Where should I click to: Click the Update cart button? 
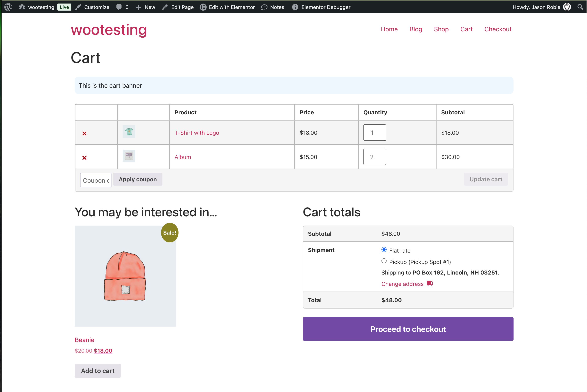(x=486, y=179)
